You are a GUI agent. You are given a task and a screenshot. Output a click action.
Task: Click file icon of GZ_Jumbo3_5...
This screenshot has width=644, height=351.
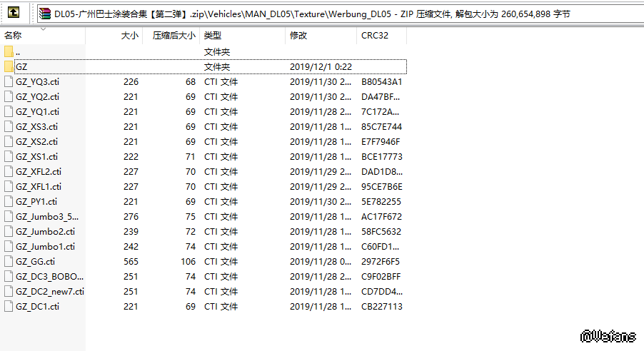[9, 216]
